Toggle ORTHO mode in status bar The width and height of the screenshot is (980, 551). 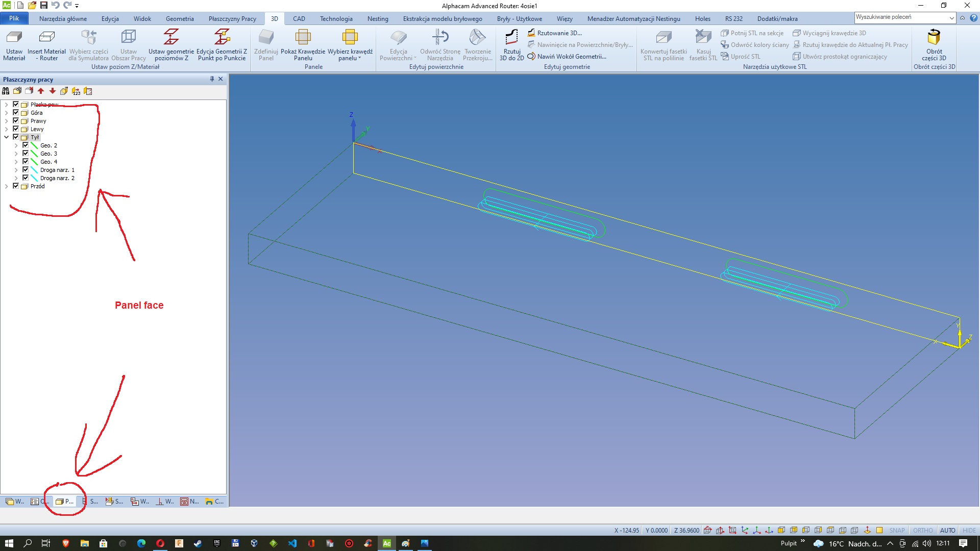[x=922, y=531]
